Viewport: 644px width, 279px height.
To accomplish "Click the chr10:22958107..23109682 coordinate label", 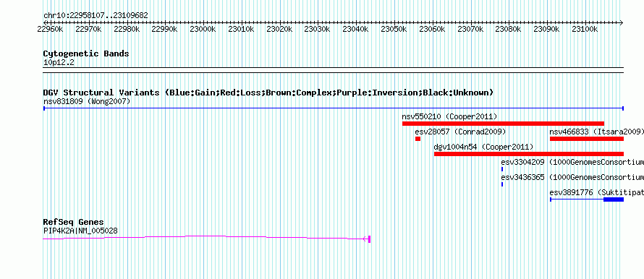I will pyautogui.click(x=96, y=16).
